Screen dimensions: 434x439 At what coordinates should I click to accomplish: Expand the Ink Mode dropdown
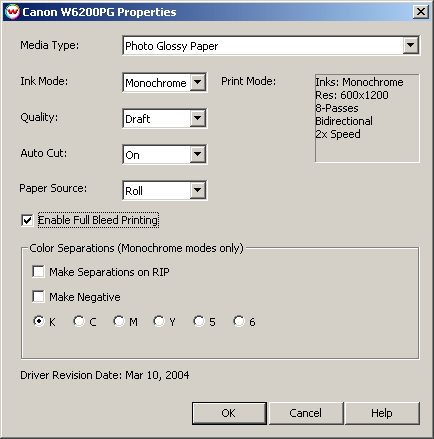coord(198,82)
